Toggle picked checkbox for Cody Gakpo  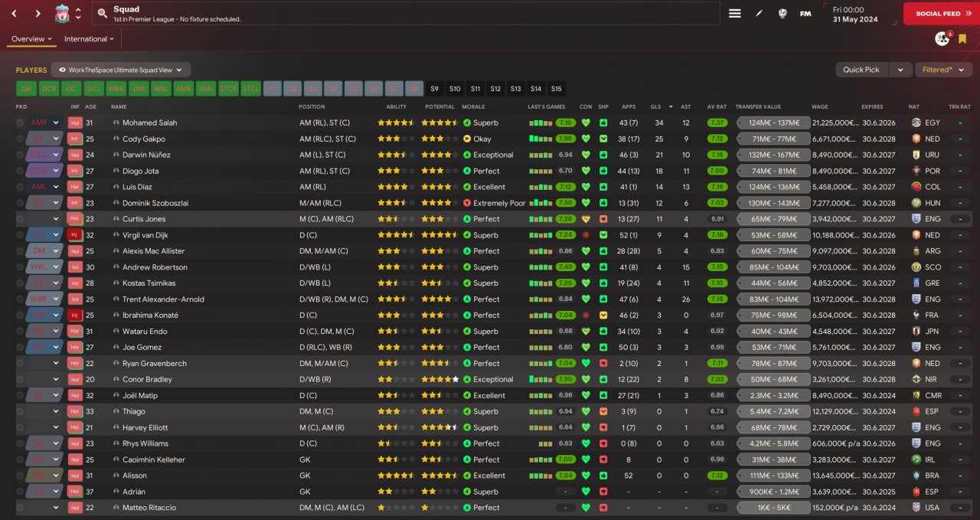pos(20,139)
